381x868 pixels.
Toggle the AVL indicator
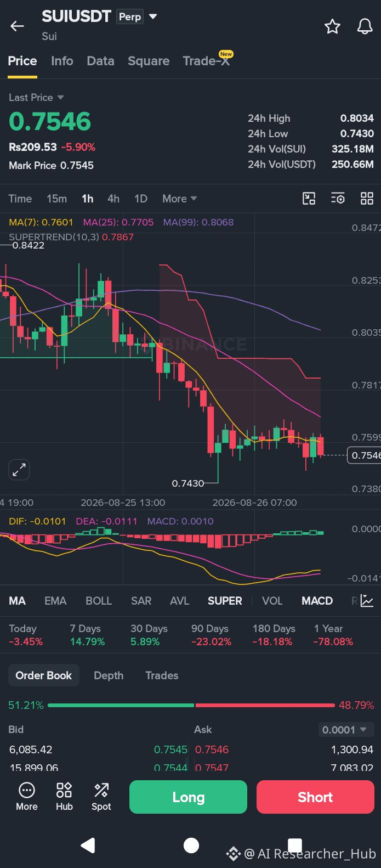180,601
